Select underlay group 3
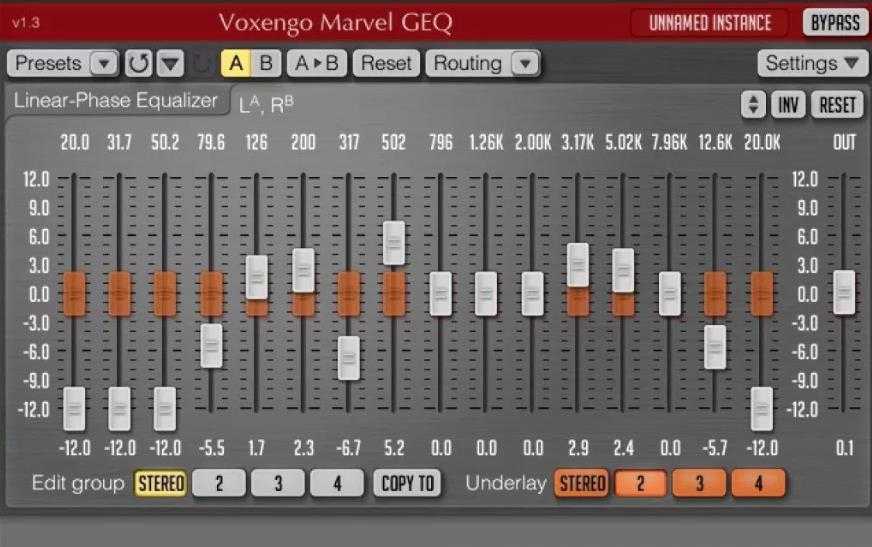Viewport: 872px width, 547px height. 699,484
